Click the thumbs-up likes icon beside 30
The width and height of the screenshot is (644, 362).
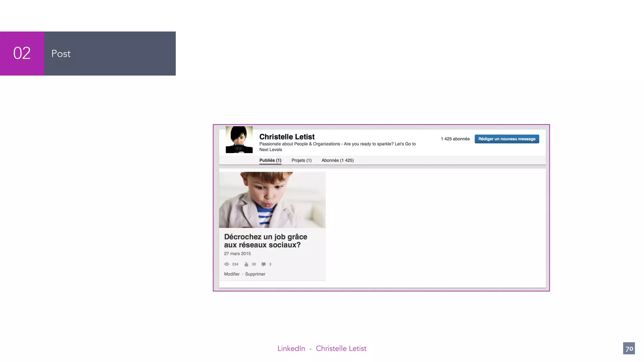pos(246,264)
